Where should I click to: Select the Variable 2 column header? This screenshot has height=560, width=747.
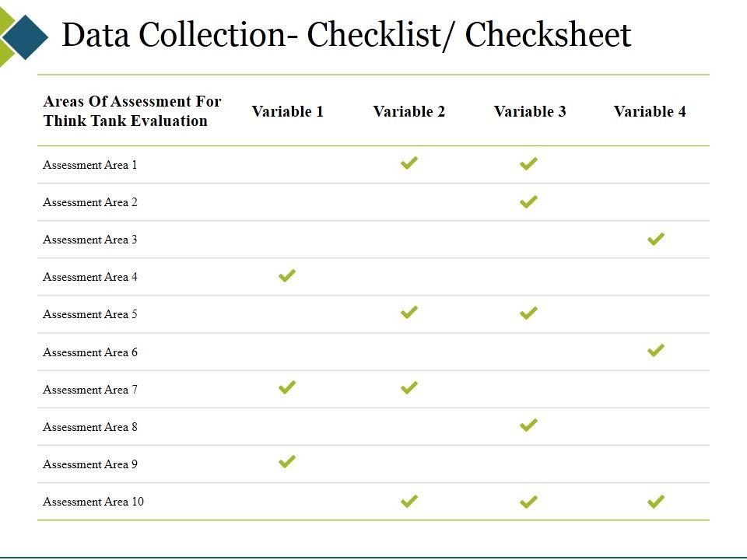point(409,111)
